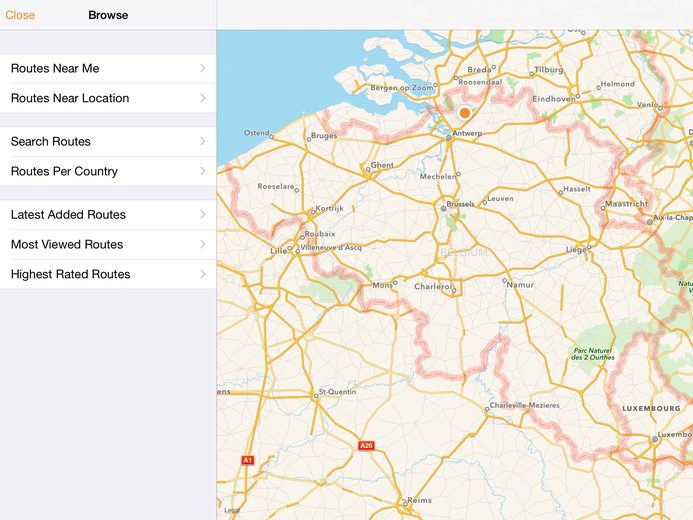Tap the Ghent city label
Screen dimensions: 693x520
coord(382,165)
